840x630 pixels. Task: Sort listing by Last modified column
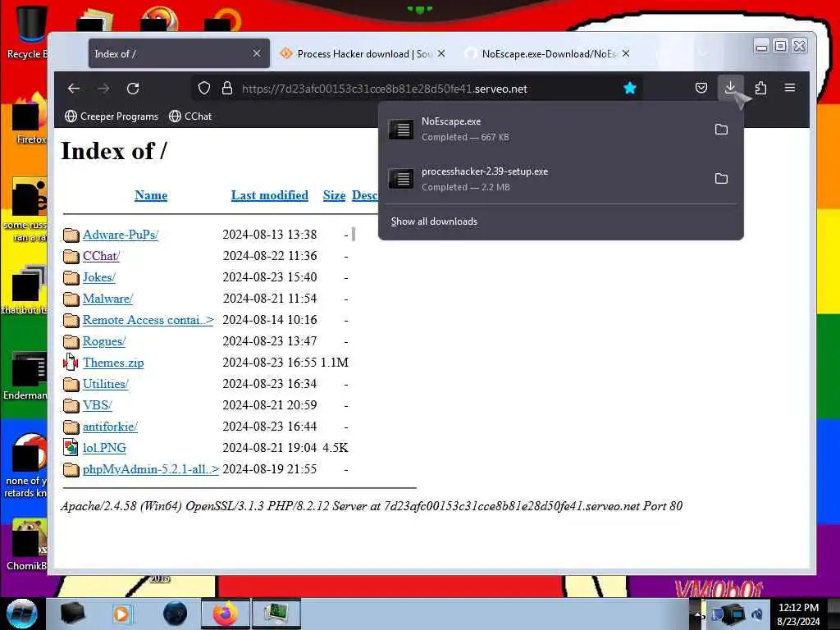coord(269,195)
